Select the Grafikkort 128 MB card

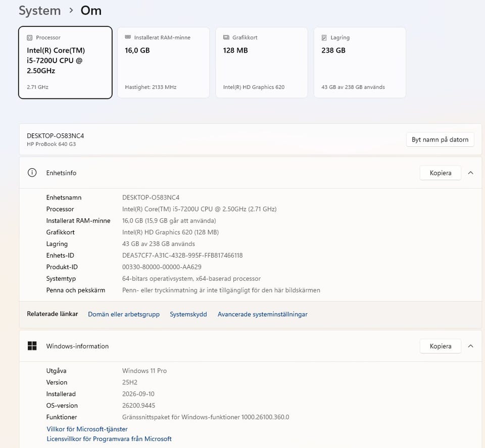pos(262,63)
